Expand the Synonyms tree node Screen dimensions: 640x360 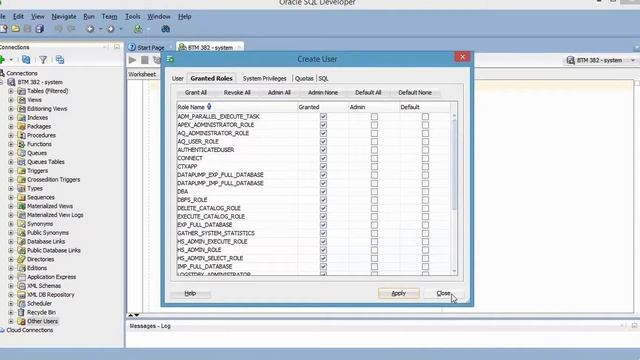[11, 224]
